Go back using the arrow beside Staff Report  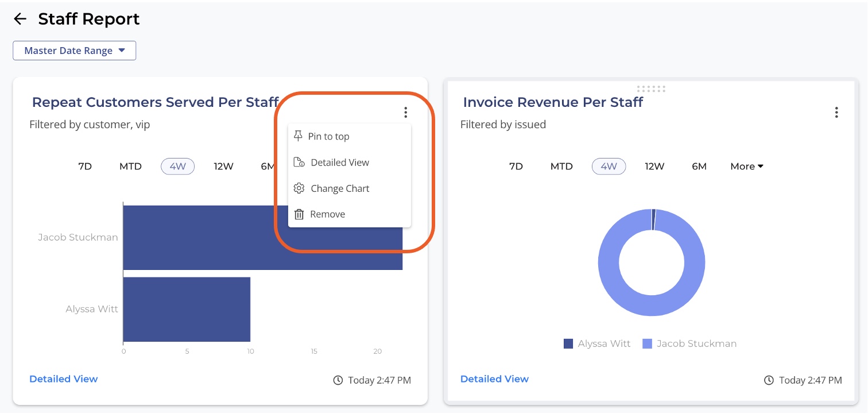[20, 19]
